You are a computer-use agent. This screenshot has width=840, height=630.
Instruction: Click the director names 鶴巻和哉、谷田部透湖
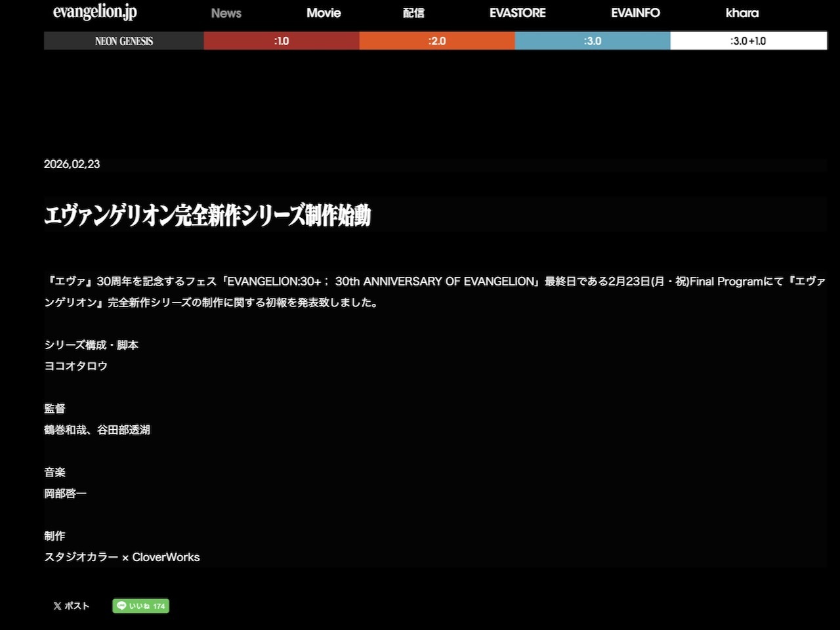point(97,430)
